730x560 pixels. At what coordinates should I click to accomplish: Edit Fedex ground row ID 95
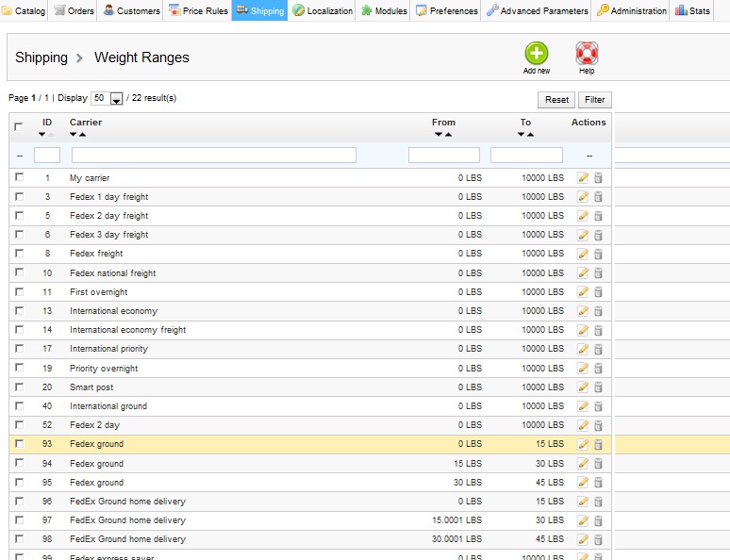pyautogui.click(x=583, y=483)
